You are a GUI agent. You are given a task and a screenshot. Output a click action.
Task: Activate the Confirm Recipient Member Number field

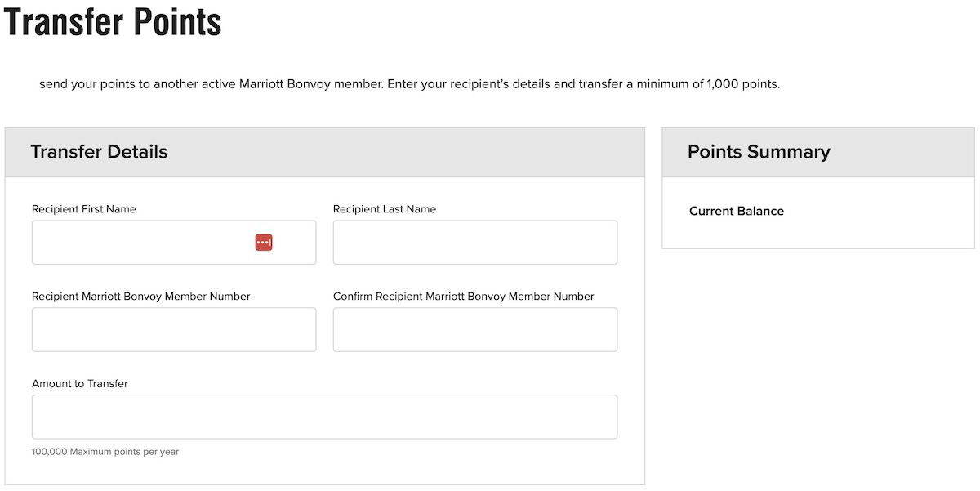point(474,329)
